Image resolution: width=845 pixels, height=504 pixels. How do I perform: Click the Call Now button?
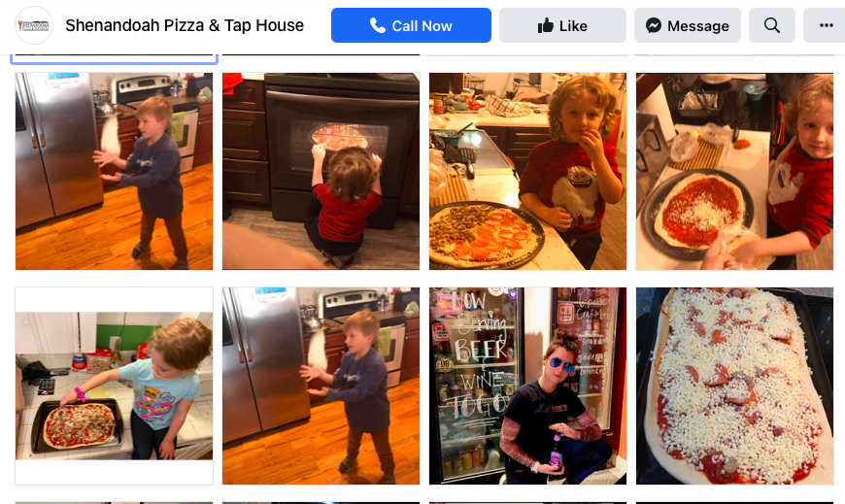[411, 25]
